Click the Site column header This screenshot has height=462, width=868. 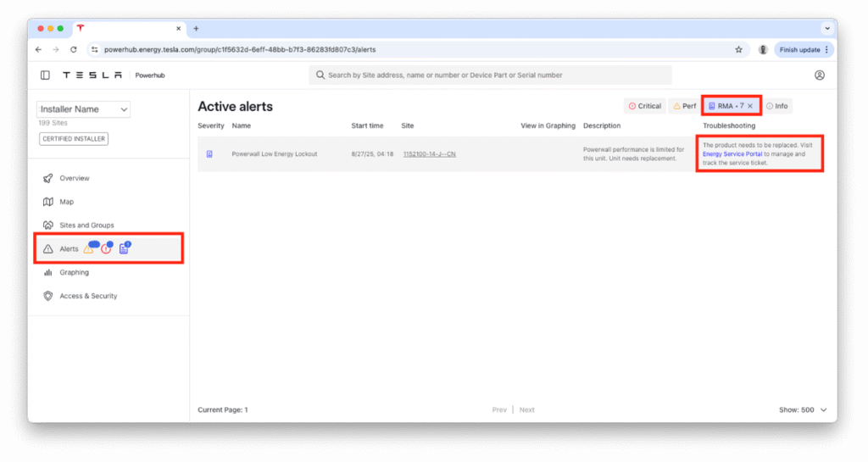(x=408, y=125)
